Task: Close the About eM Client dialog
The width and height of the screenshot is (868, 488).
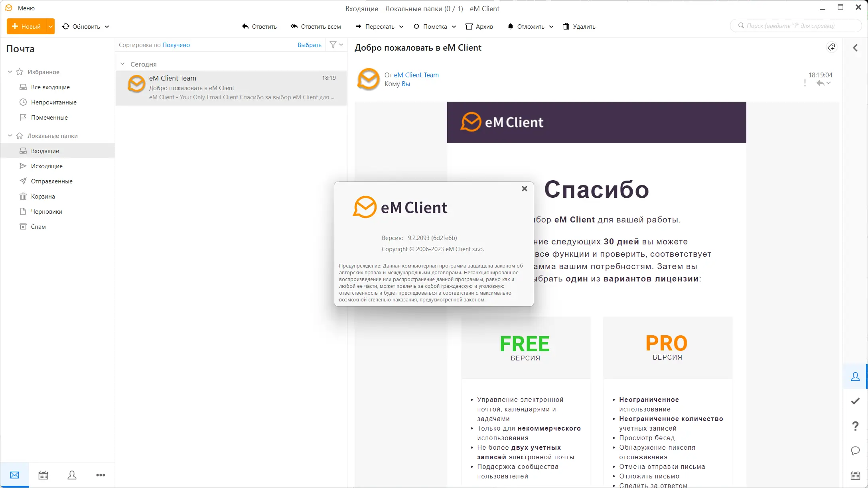Action: [525, 189]
